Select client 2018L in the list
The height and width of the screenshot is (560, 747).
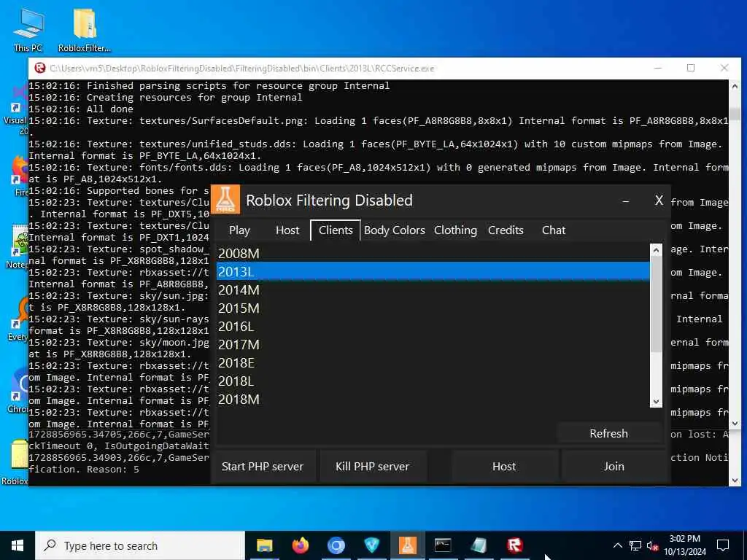433,381
